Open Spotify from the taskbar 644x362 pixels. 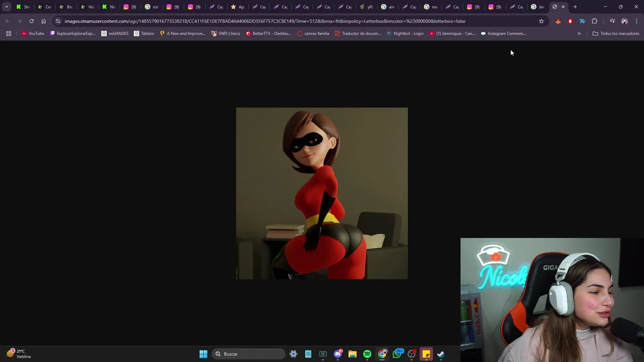point(367,354)
